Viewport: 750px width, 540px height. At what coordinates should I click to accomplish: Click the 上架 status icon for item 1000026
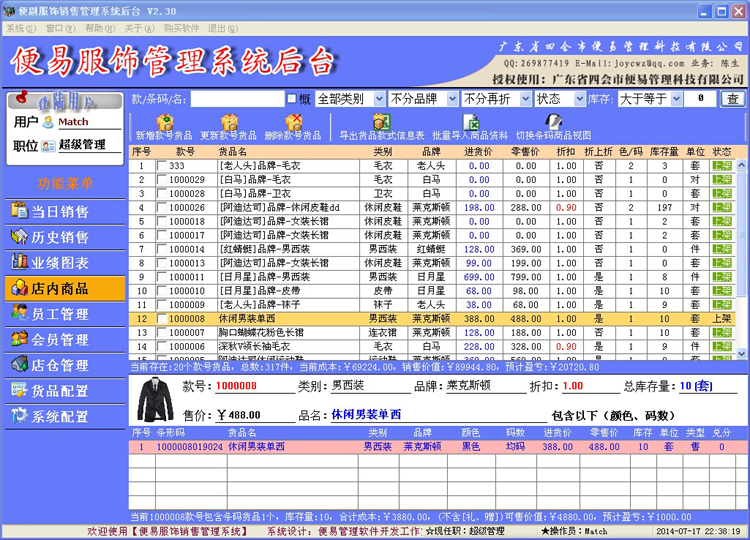click(722, 208)
